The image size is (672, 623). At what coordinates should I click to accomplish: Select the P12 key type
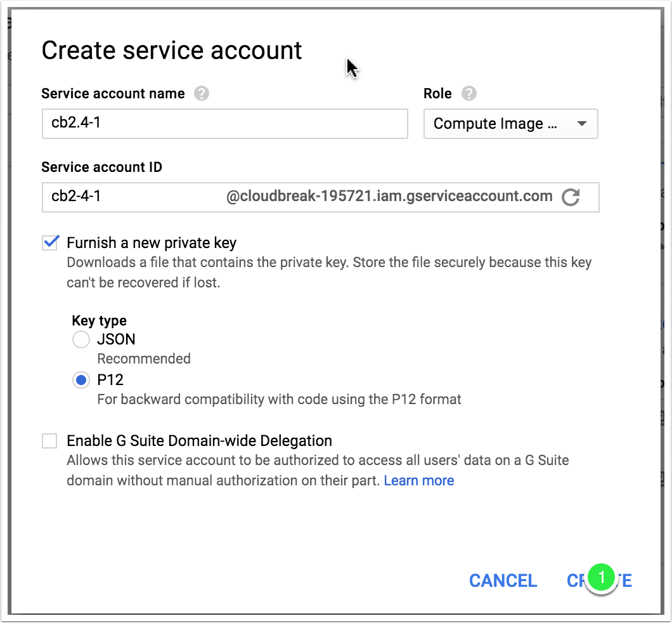tap(81, 380)
